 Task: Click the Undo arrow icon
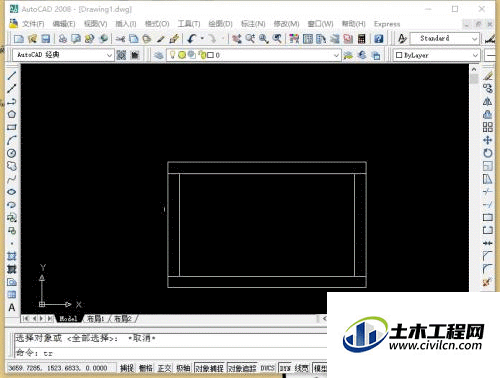coord(192,39)
